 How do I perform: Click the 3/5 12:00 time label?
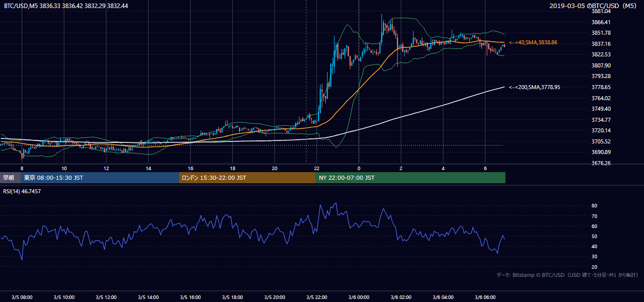106,297
